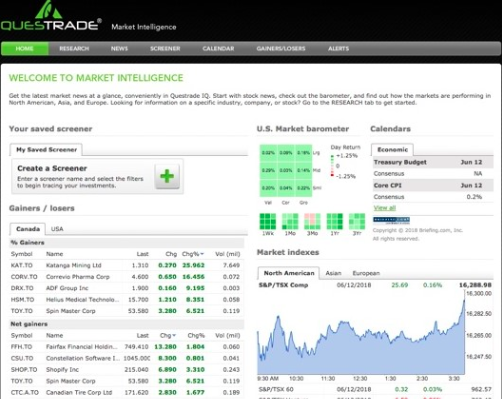504x403 pixels.
Task: Open SHOP.TO symbol link
Action: (x=24, y=369)
